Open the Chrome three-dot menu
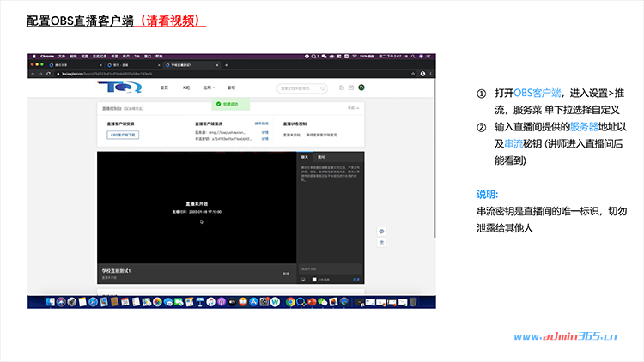Viewport: 644px width, 362px height. (x=430, y=74)
